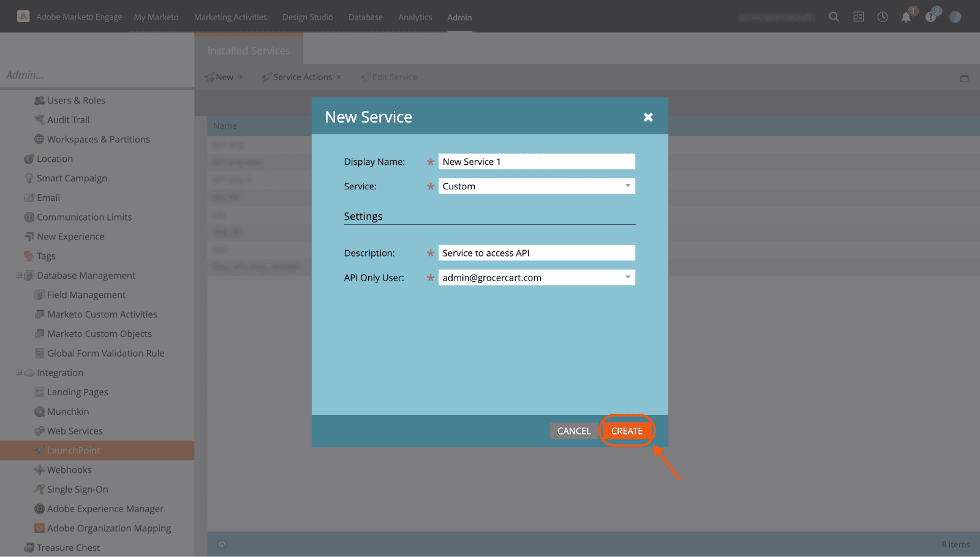Collapse the Database Management tree node
The width and height of the screenshot is (980, 557).
tap(19, 276)
